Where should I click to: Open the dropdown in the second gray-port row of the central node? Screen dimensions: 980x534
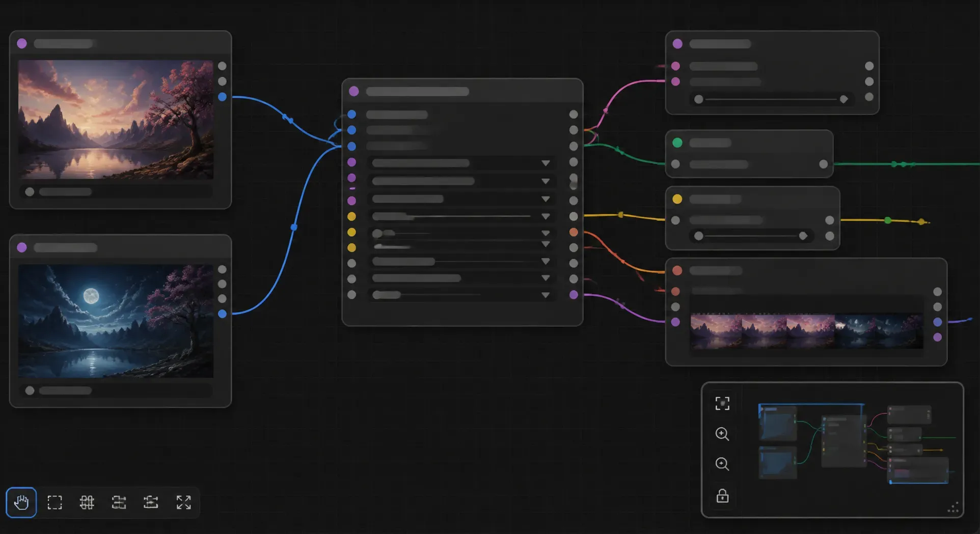(x=546, y=278)
